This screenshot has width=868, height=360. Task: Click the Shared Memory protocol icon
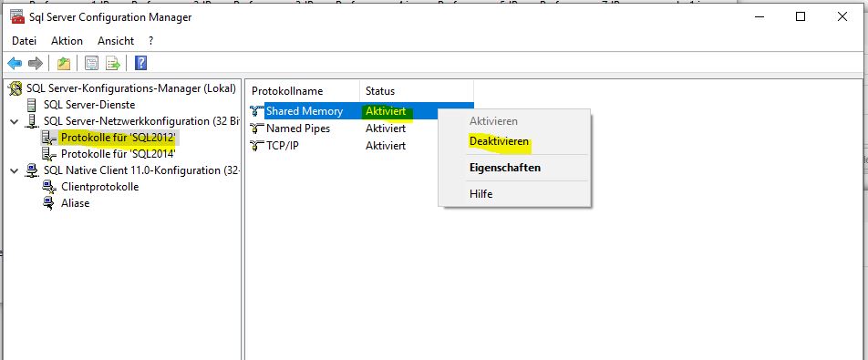point(257,111)
